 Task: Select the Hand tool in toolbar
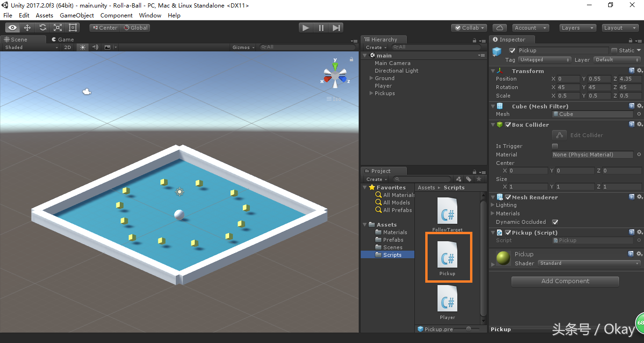pyautogui.click(x=12, y=28)
